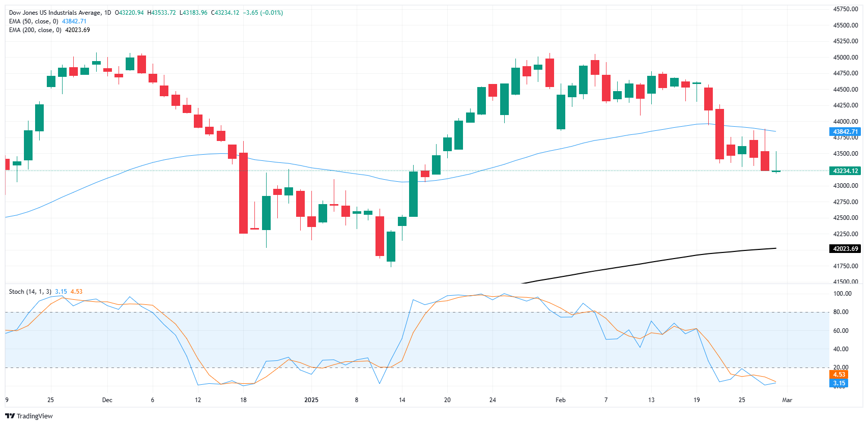Click the Dec marker on the time axis

pos(107,400)
